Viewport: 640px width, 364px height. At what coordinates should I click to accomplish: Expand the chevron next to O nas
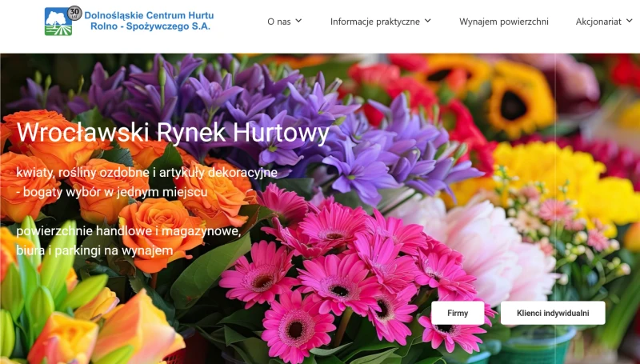click(299, 21)
